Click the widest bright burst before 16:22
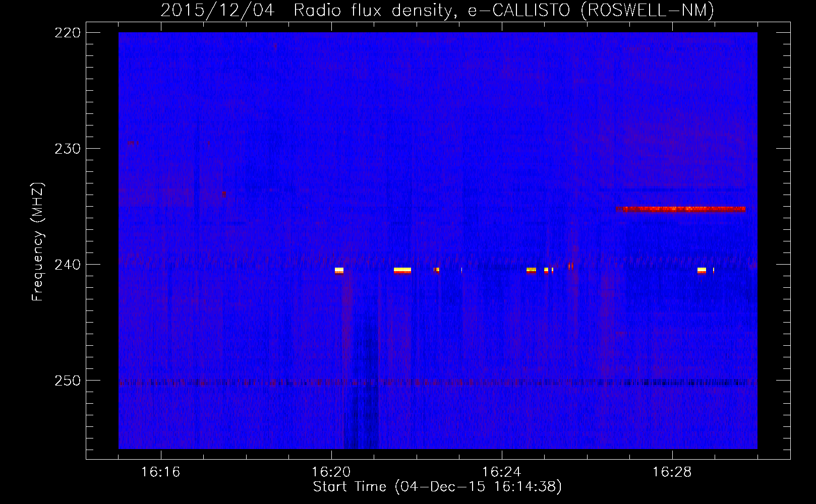 click(402, 271)
